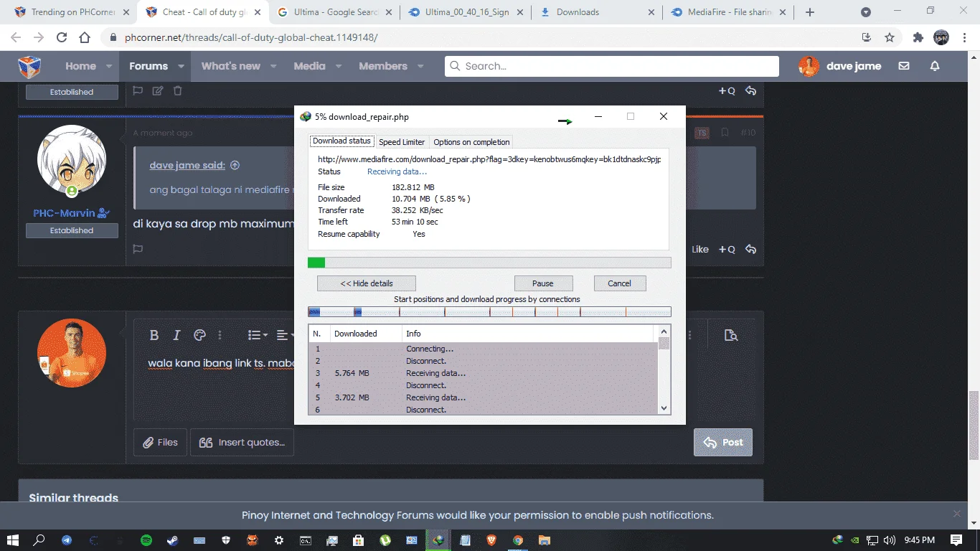Go back using the browser back arrow
980x551 pixels.
pyautogui.click(x=16, y=37)
